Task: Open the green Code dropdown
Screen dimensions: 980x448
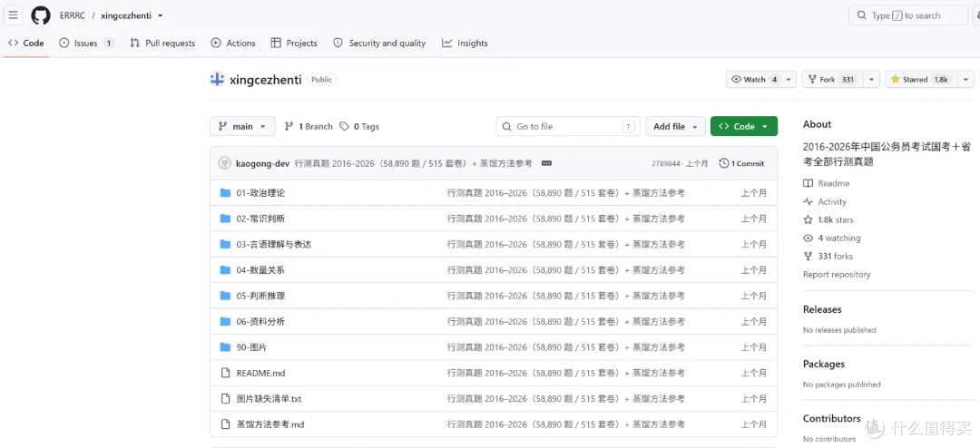Action: 744,126
